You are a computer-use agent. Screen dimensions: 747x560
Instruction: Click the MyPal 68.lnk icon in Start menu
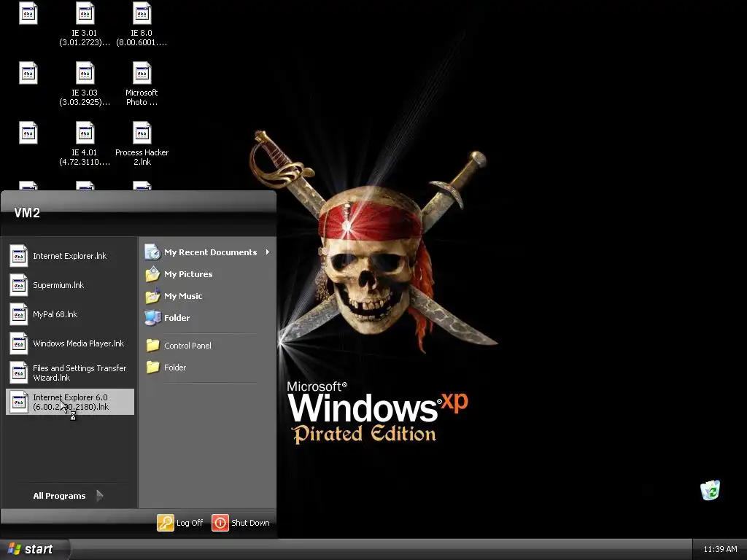click(x=19, y=314)
